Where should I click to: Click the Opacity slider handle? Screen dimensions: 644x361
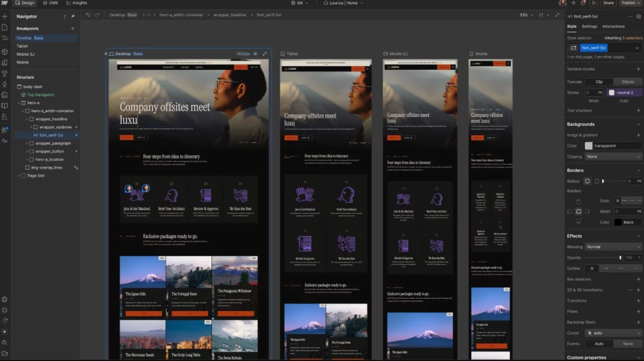point(620,257)
